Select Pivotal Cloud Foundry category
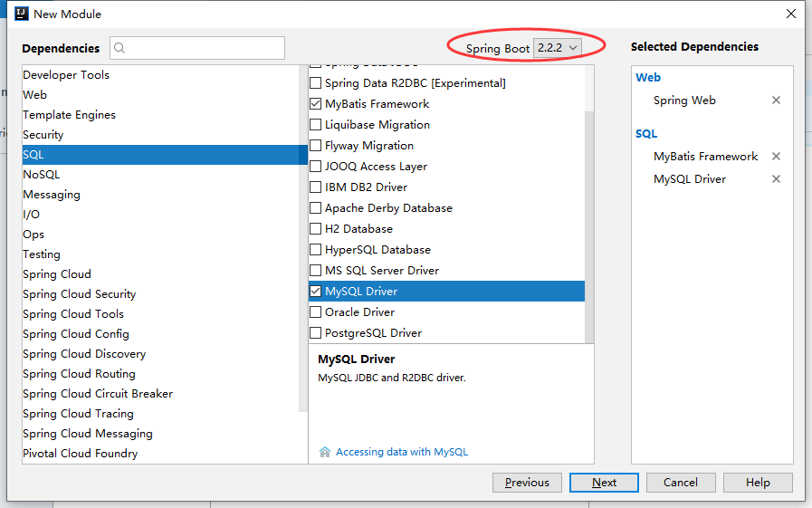 pyautogui.click(x=160, y=454)
